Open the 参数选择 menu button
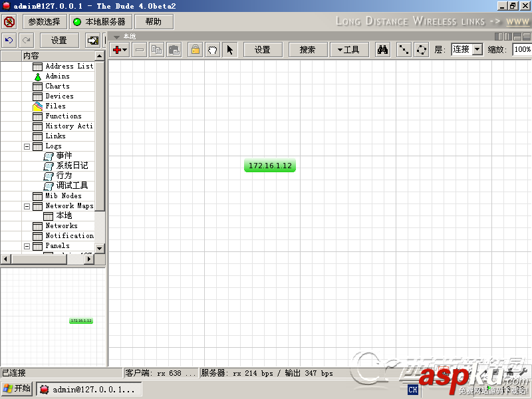Image resolution: width=532 pixels, height=399 pixels. [44, 22]
